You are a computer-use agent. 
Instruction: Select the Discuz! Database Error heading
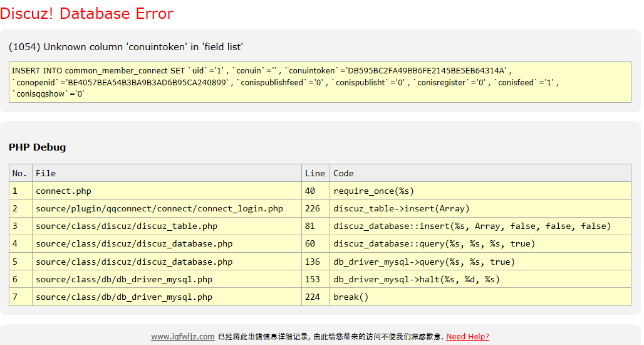click(86, 14)
